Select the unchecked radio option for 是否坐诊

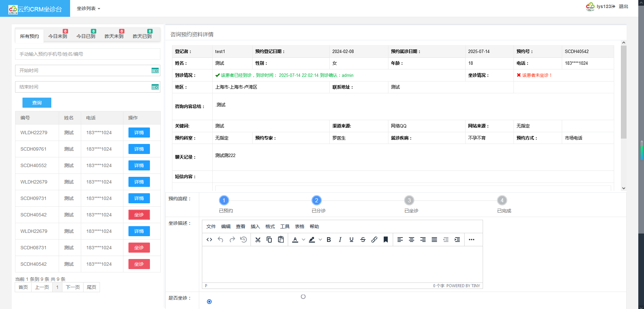tap(303, 297)
